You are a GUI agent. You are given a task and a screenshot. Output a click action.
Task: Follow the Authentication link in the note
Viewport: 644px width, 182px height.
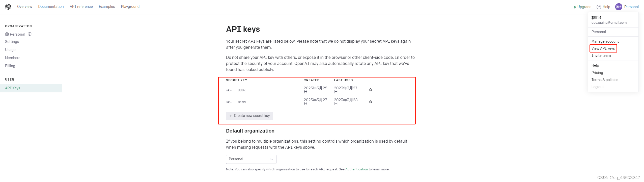[356, 169]
